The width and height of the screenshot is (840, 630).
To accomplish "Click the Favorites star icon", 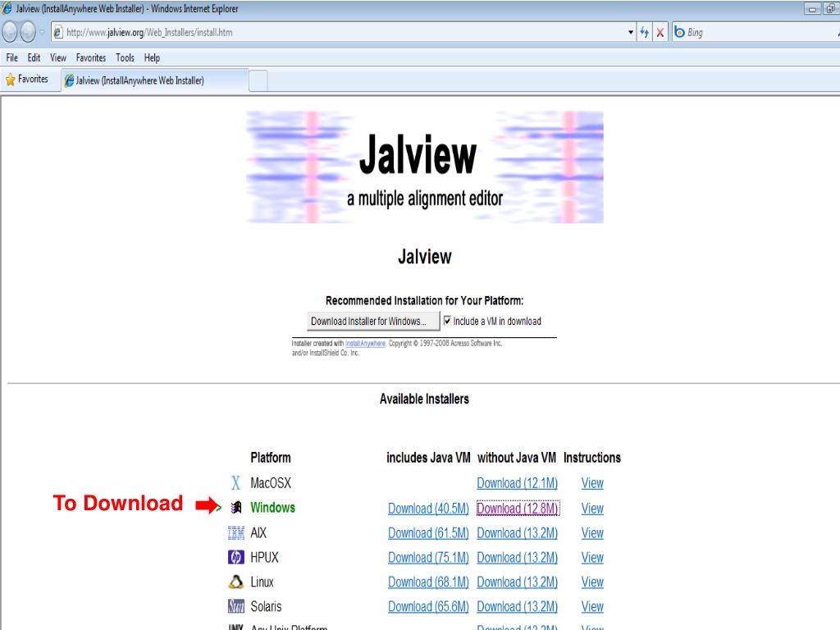I will (10, 80).
